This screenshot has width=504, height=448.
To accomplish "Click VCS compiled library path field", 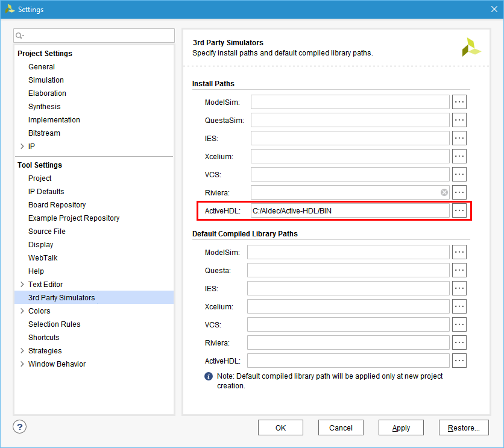I will tap(348, 324).
